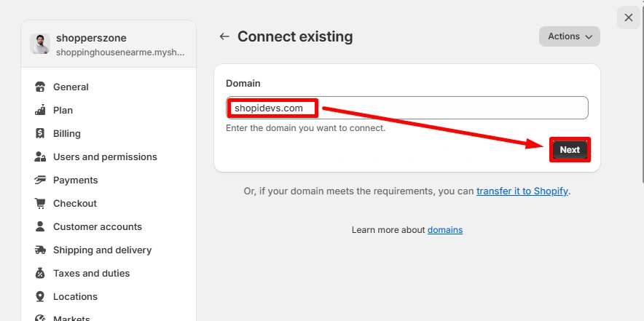Click the Payments hand icon
644x321 pixels.
[40, 180]
